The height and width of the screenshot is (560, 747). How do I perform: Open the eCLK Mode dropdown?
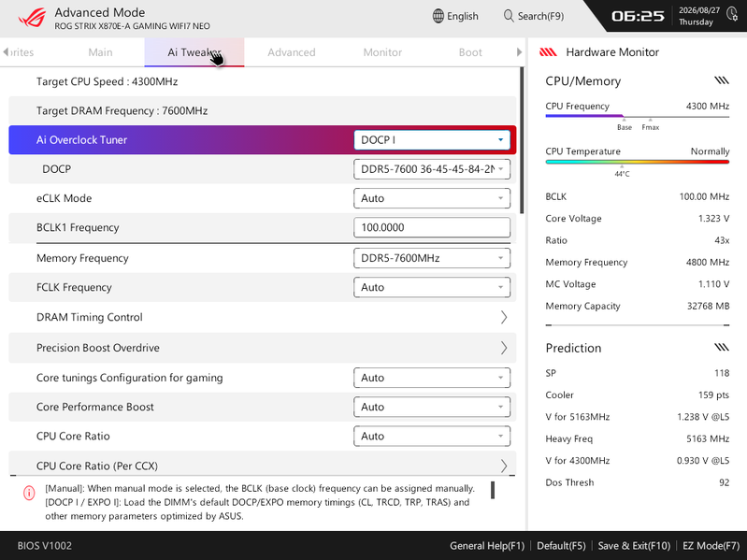pyautogui.click(x=432, y=198)
